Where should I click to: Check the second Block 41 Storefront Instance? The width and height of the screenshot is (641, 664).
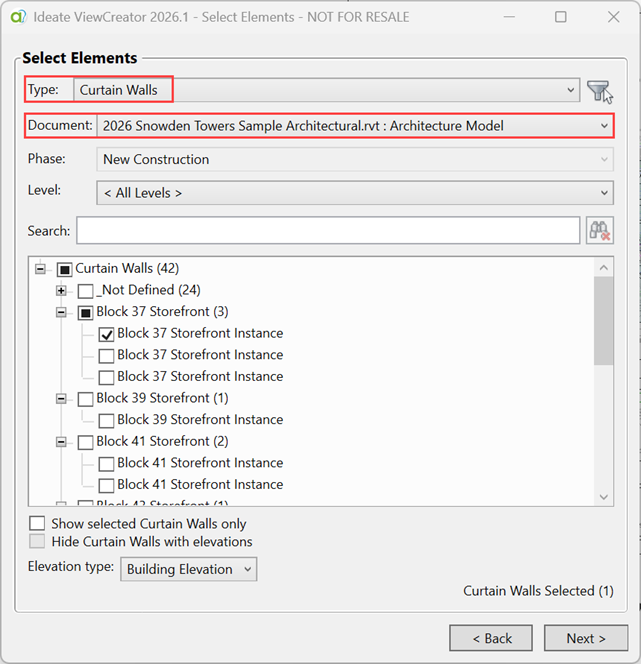tap(106, 486)
